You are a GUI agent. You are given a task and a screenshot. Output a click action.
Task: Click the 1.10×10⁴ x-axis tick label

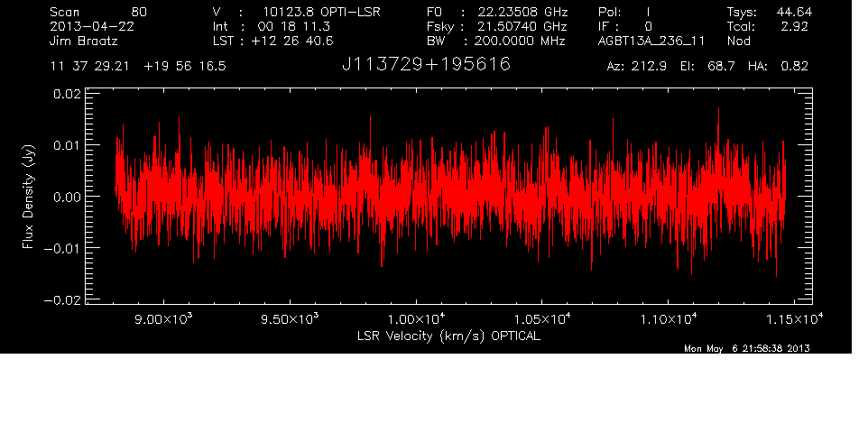click(x=669, y=319)
